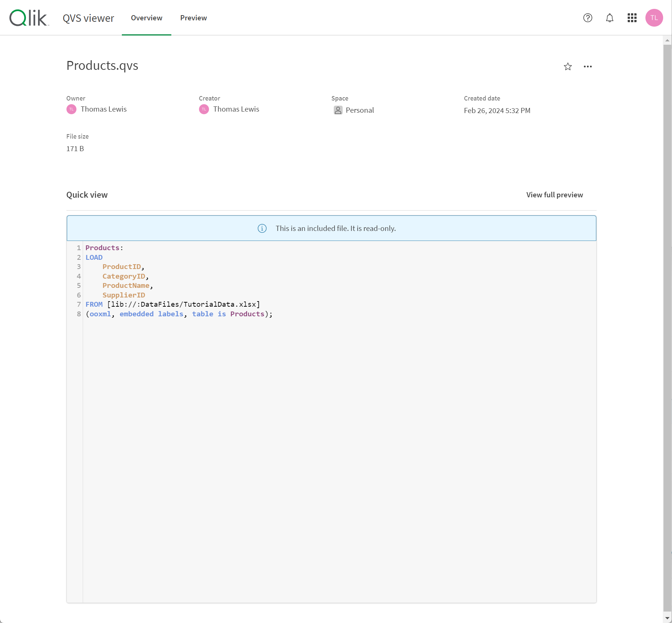Screen dimensions: 672x623
Task: Open the help question mark icon
Action: point(588,18)
